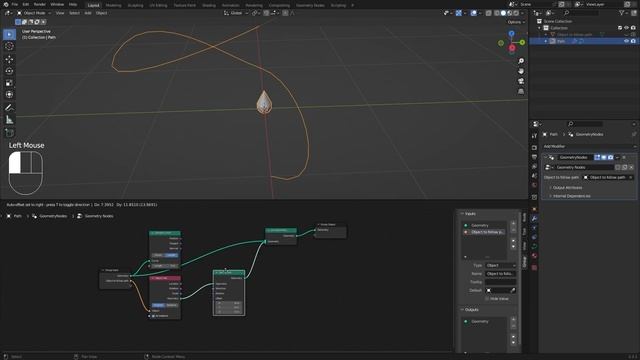Image resolution: width=640 pixels, height=360 pixels.
Task: Open the Object Mode dropdown
Action: tap(34, 13)
